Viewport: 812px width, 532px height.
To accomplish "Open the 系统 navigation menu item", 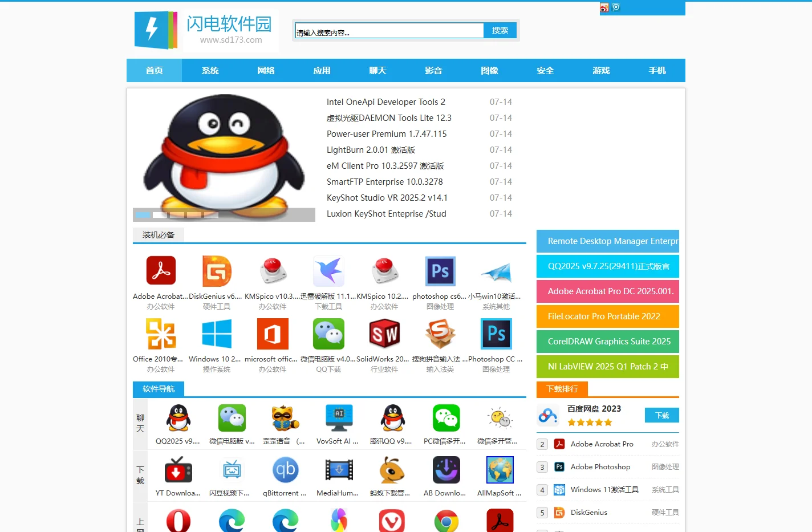I will [x=210, y=71].
